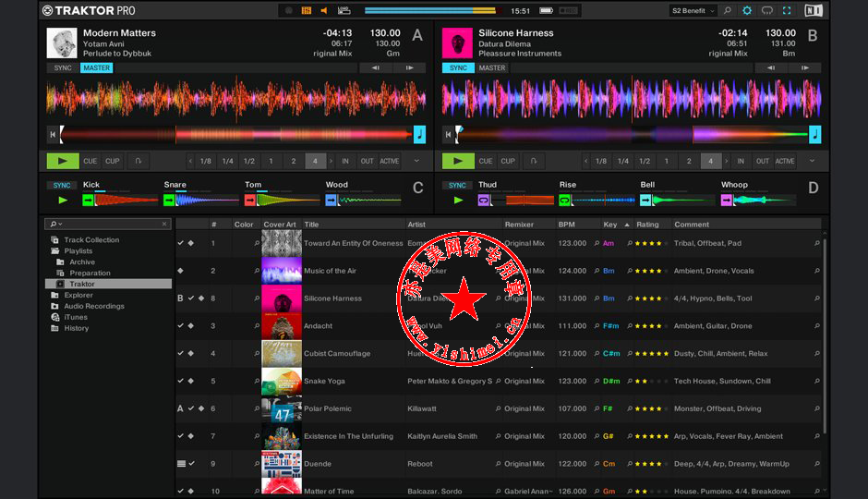Play Remix Deck C
The image size is (868, 499).
point(63,200)
